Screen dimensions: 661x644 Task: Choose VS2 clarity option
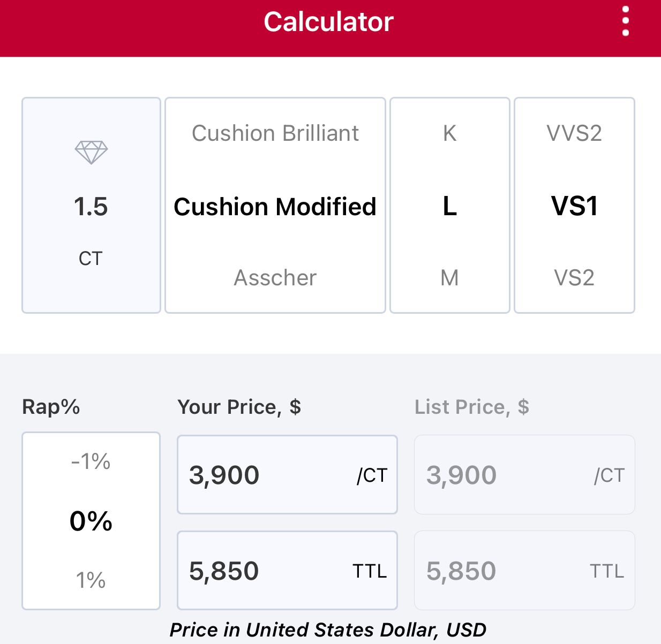click(574, 278)
